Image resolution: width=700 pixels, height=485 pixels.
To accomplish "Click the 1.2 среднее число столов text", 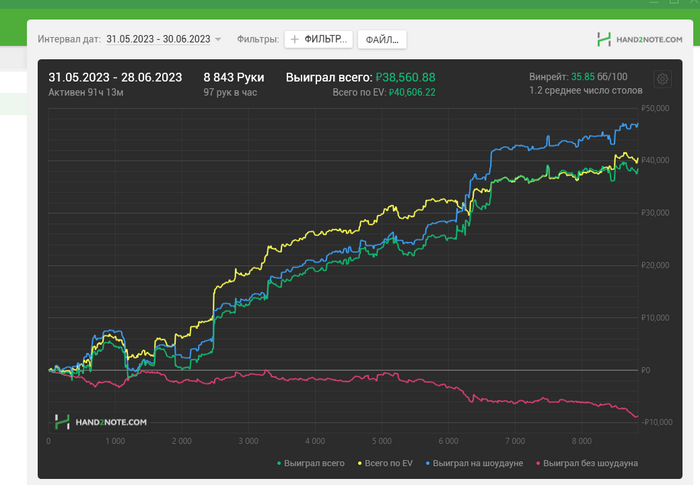I will (586, 90).
